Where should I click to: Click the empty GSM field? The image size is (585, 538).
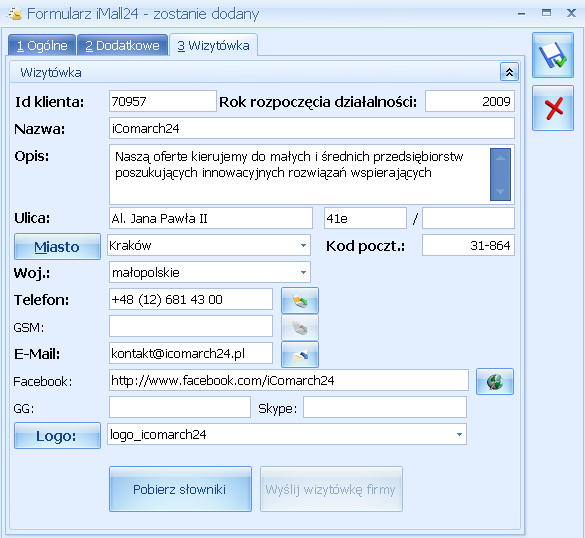191,326
